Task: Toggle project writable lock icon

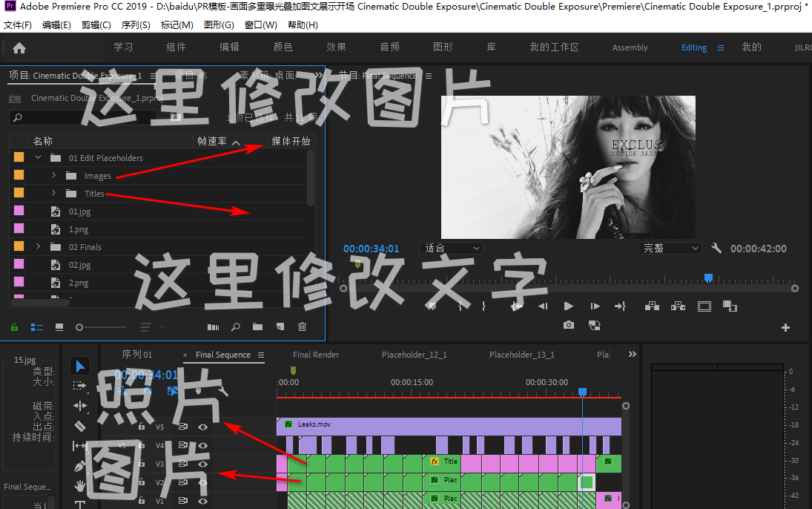Action: pos(15,327)
